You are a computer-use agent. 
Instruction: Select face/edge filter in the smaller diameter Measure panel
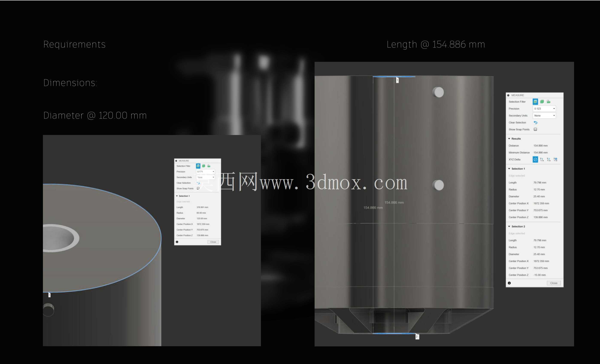point(198,166)
